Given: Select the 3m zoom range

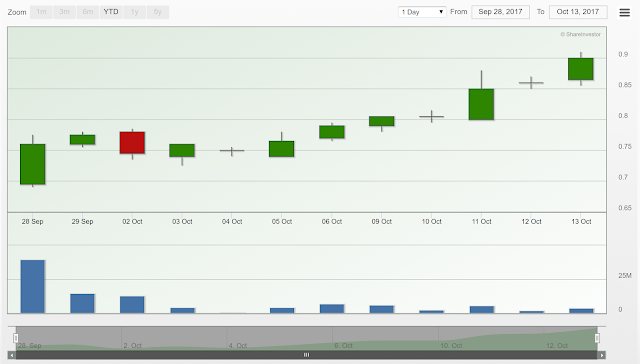Looking at the screenshot, I should tap(64, 12).
